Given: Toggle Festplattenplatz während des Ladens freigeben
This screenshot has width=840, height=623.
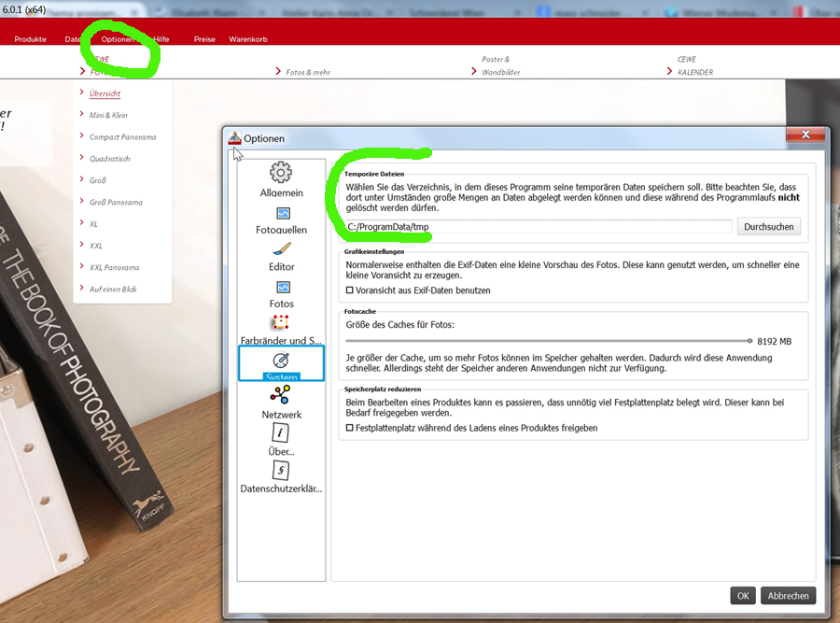Looking at the screenshot, I should click(350, 428).
